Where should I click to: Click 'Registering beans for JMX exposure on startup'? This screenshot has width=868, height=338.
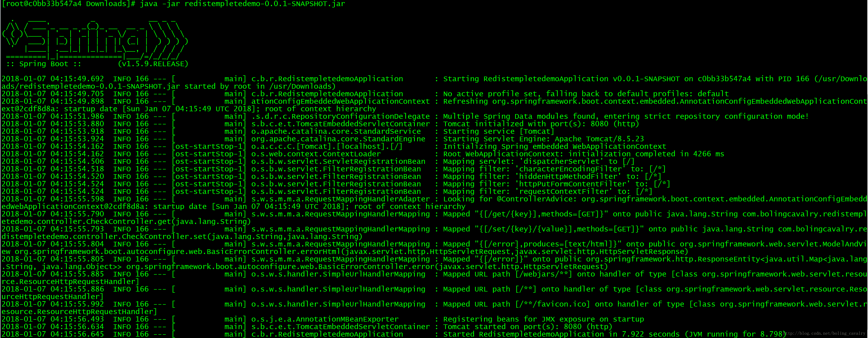(x=543, y=319)
